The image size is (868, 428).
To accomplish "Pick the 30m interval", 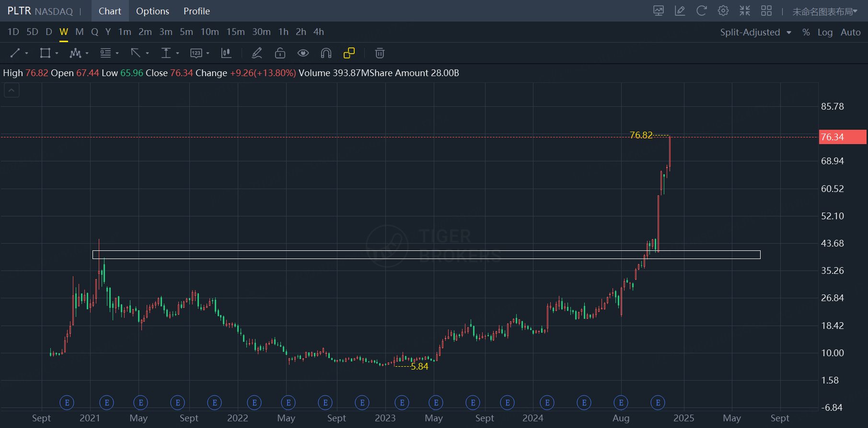I will click(261, 32).
